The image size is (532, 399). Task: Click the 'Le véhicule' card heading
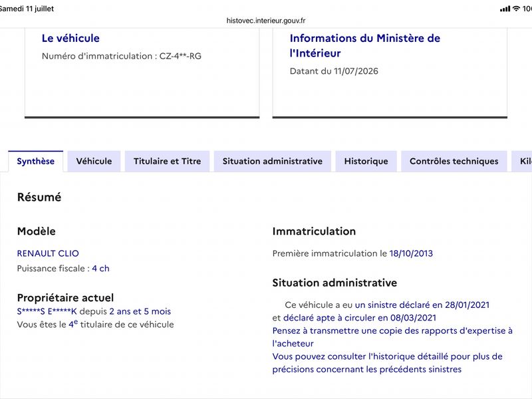point(70,38)
